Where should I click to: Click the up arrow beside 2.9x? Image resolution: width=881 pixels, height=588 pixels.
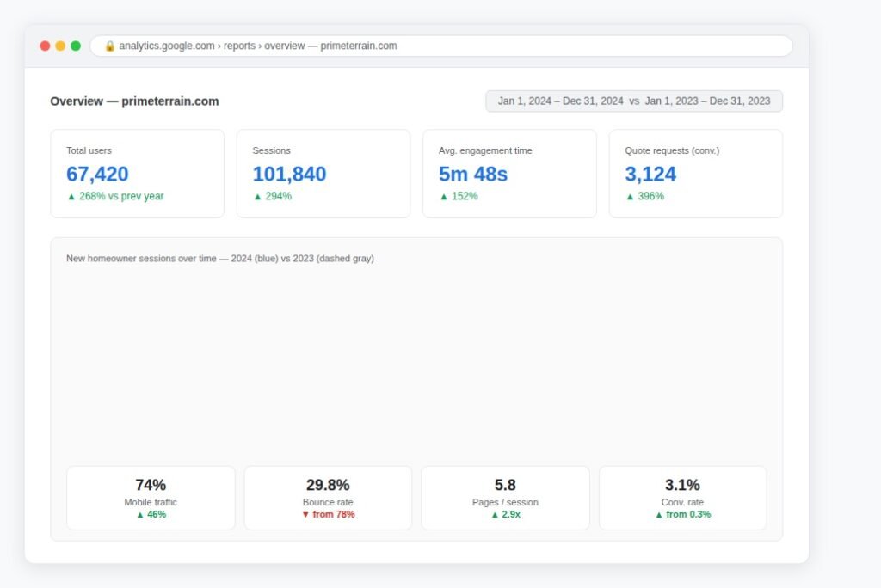(x=495, y=514)
